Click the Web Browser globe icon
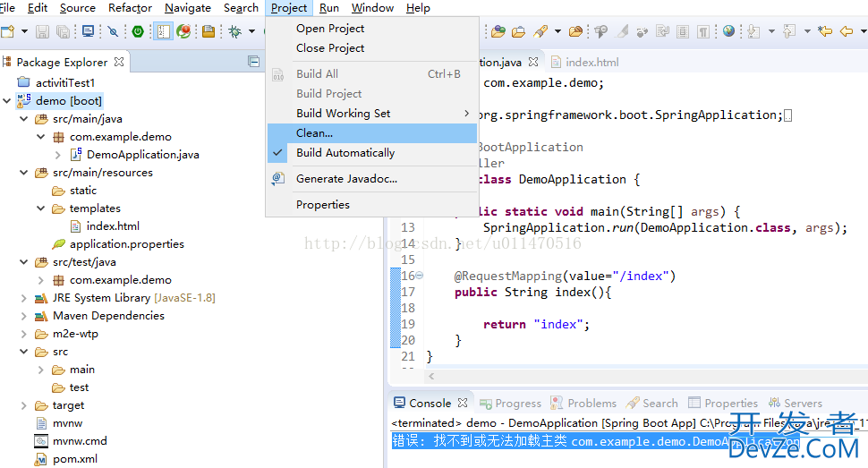The image size is (868, 468). pos(728,31)
